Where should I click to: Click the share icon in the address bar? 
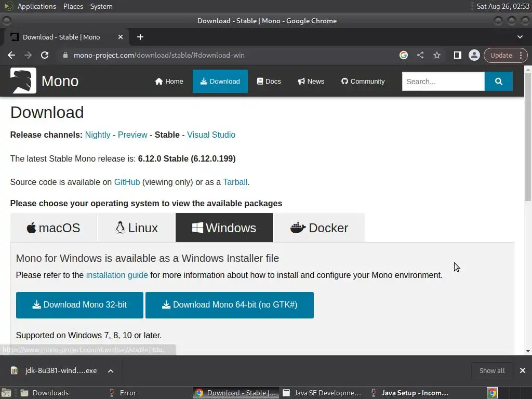[420, 55]
